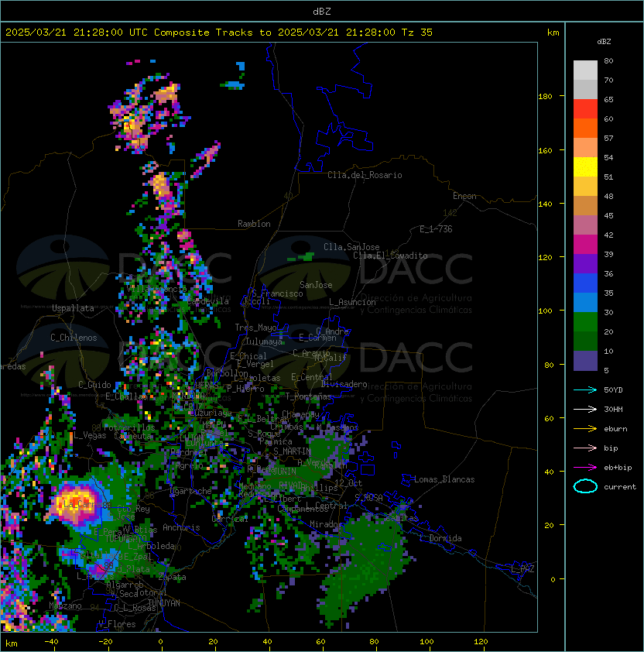Click the cyan 'current' ellipse symbol

pyautogui.click(x=585, y=486)
